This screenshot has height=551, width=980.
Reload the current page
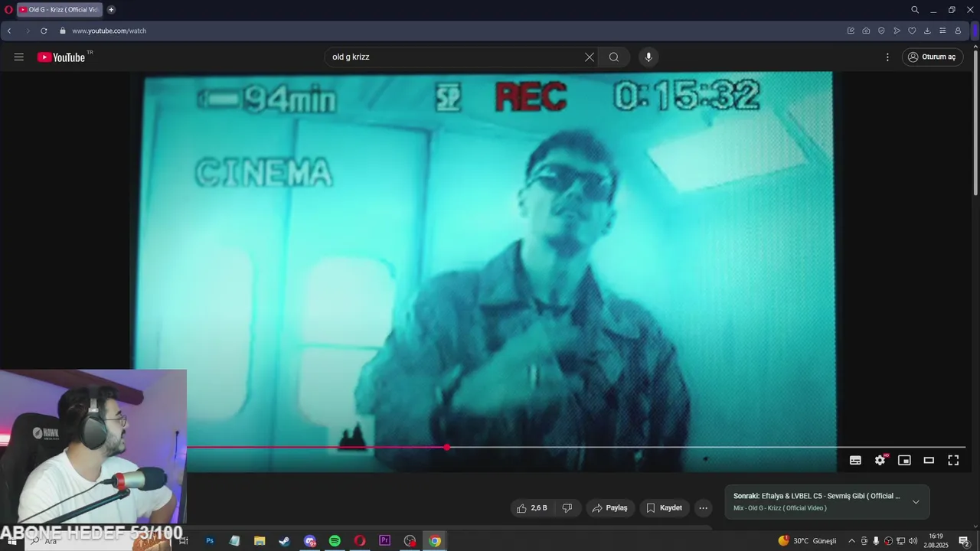click(44, 31)
